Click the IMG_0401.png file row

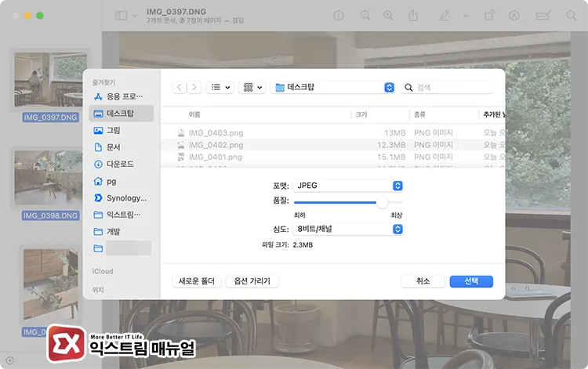pos(332,157)
